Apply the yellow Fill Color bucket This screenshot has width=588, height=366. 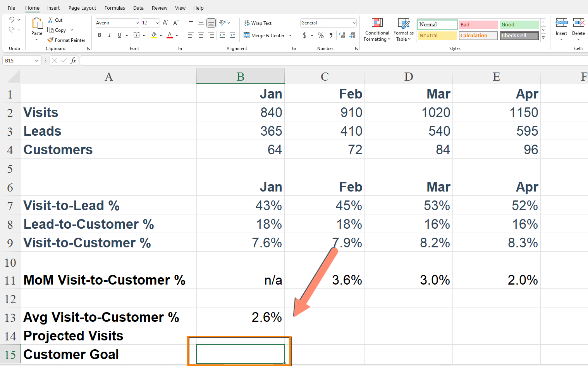(x=154, y=35)
